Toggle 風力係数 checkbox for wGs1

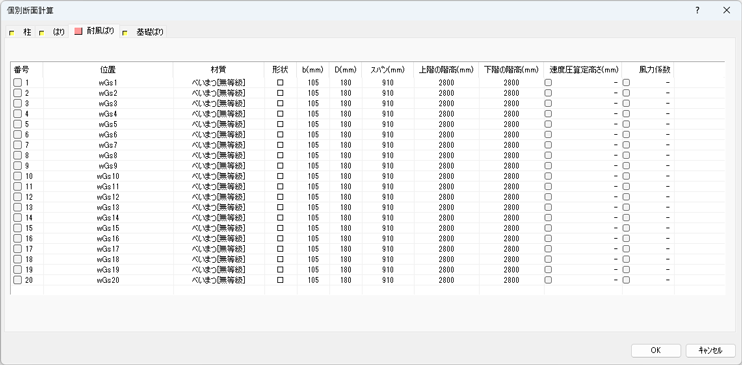coord(626,82)
